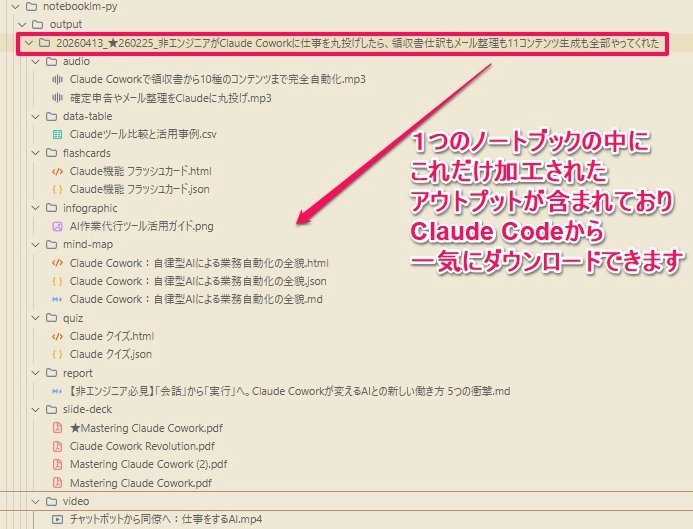Collapse the quiz folder chevron
This screenshot has height=529, width=693.
(36, 318)
